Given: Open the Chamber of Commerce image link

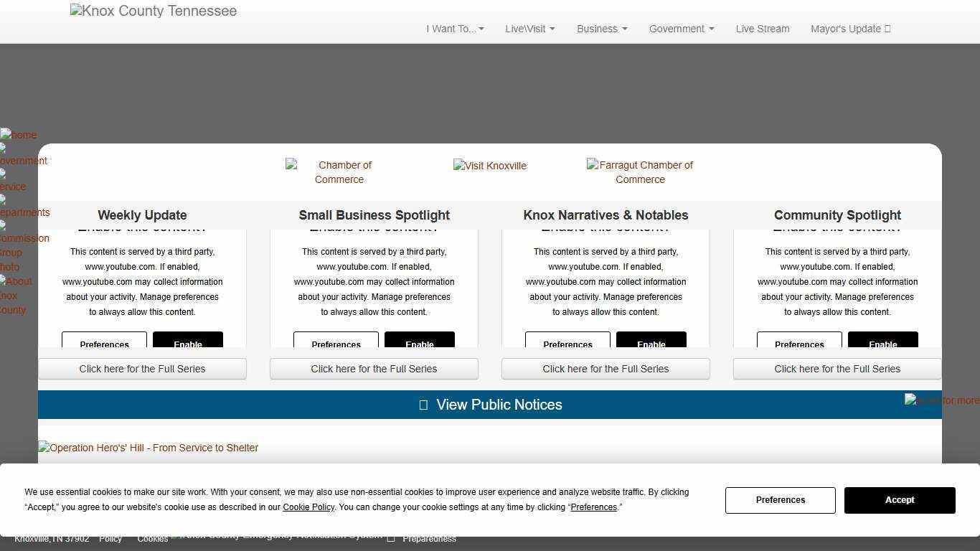Looking at the screenshot, I should coord(339,172).
